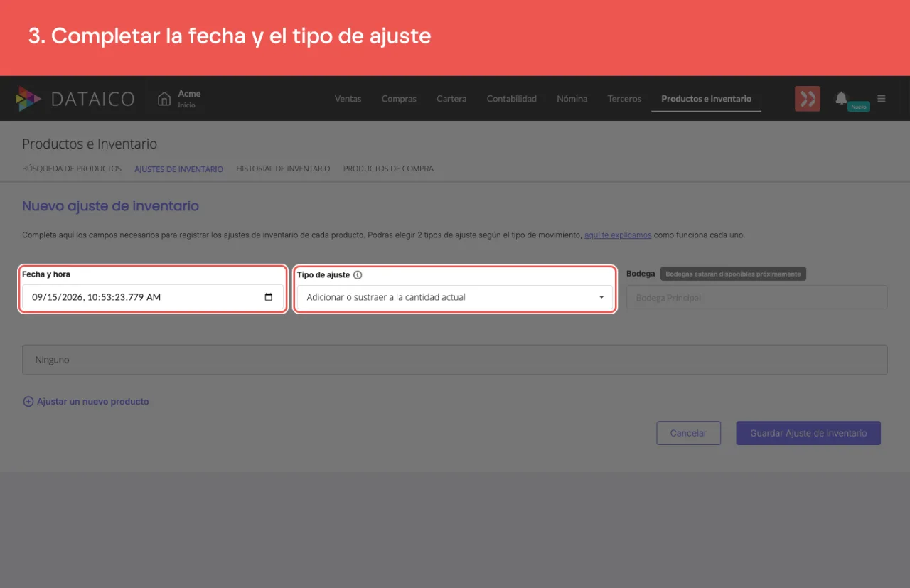Open the calendar picker icon in date field
The height and width of the screenshot is (588, 910).
[x=269, y=297]
